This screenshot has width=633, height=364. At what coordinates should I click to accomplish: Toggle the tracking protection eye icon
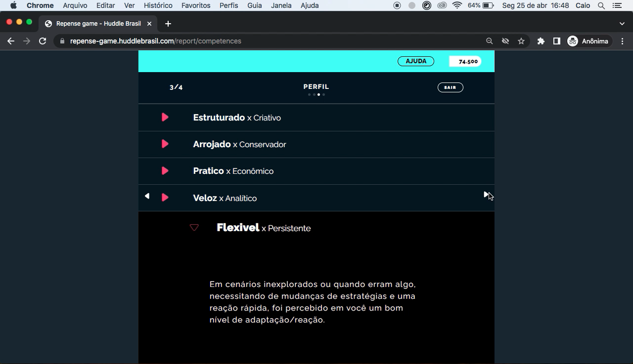click(x=505, y=41)
